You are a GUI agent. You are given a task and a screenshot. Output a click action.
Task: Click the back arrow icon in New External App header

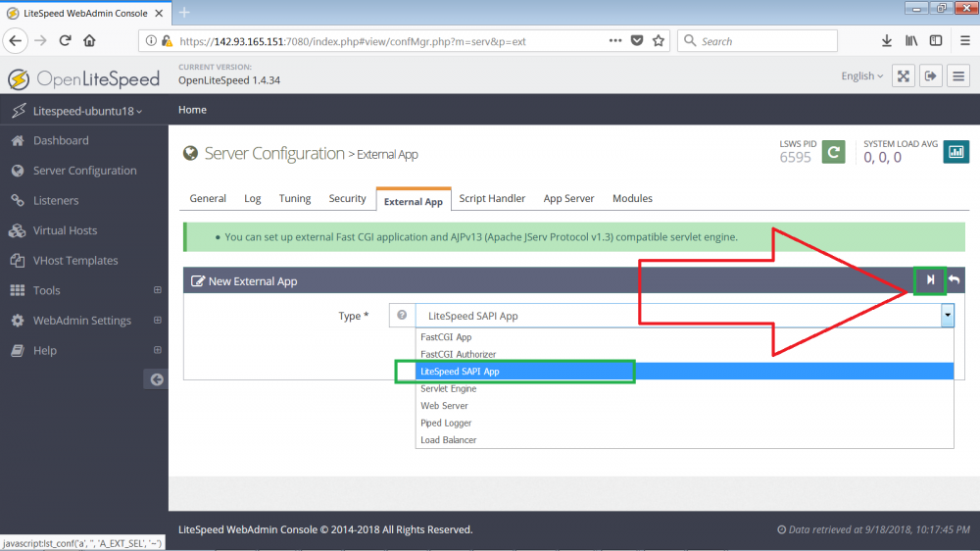click(x=954, y=279)
